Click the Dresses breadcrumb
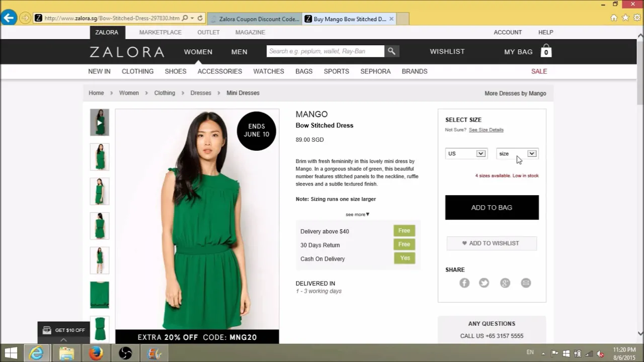 [201, 93]
